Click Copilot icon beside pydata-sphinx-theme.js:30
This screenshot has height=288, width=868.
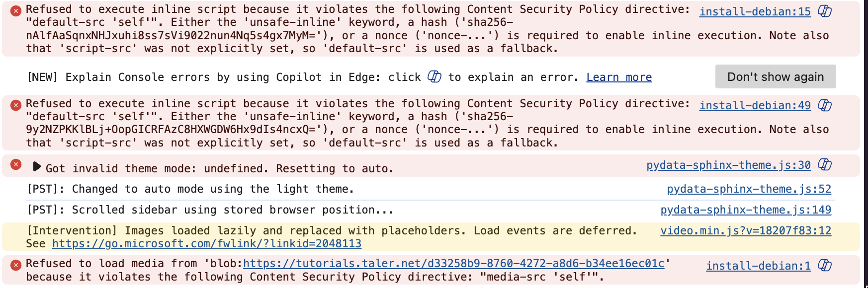coord(825,164)
